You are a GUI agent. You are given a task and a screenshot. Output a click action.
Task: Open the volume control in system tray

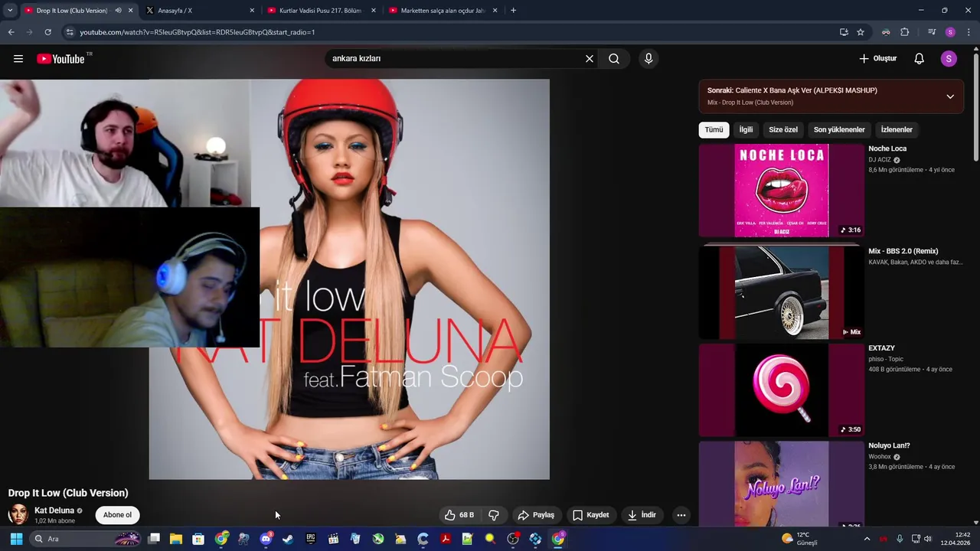pyautogui.click(x=928, y=539)
